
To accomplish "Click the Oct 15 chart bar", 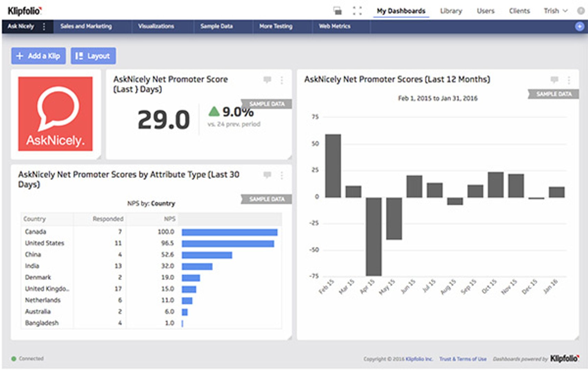I will click(x=496, y=184).
